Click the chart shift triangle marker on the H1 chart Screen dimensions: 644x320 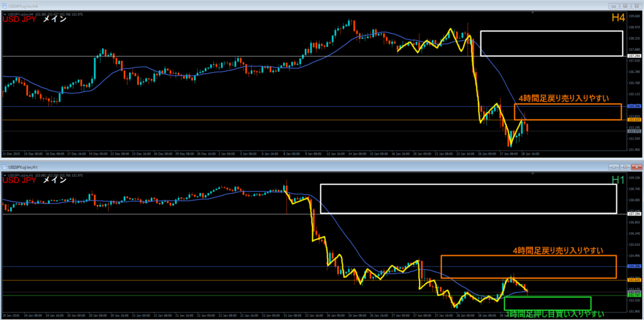(533, 174)
